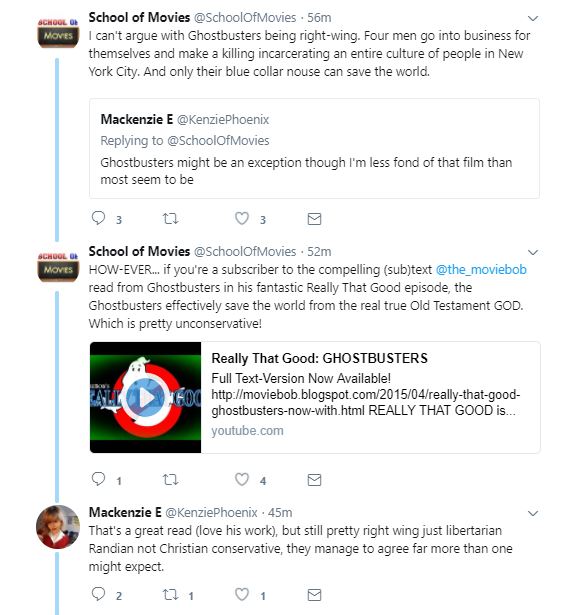The height and width of the screenshot is (615, 575).
Task: Retweet the Really That Good tweet
Action: (x=171, y=480)
